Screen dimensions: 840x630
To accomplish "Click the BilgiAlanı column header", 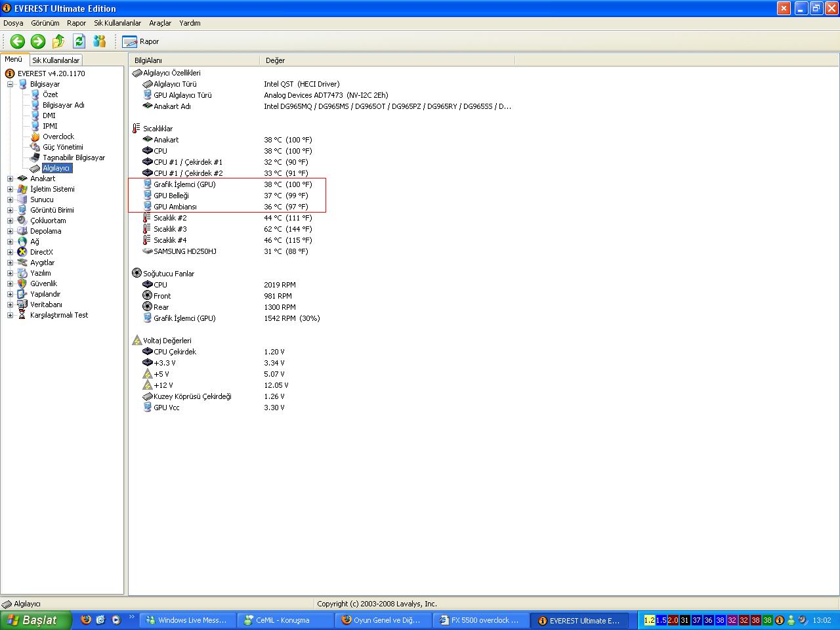I will point(194,60).
